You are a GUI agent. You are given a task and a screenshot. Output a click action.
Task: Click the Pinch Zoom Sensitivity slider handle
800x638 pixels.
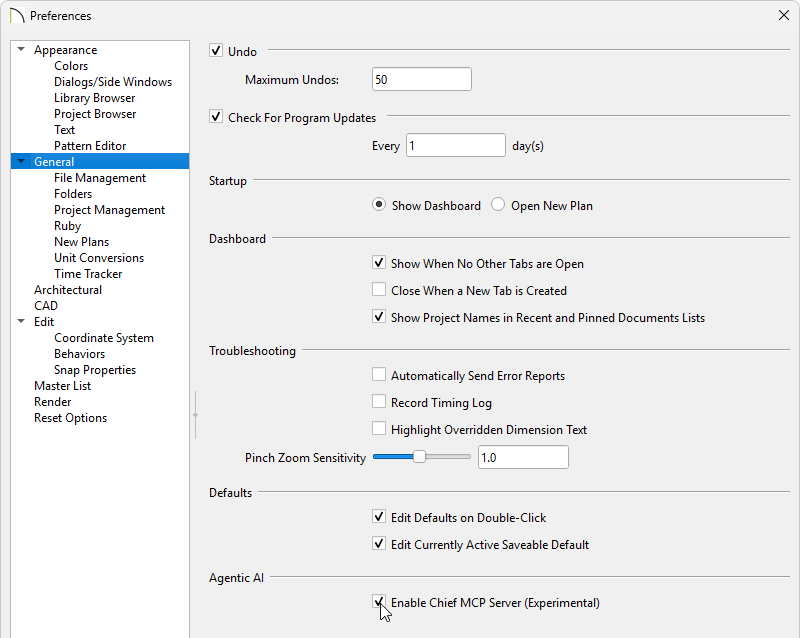[x=419, y=457]
